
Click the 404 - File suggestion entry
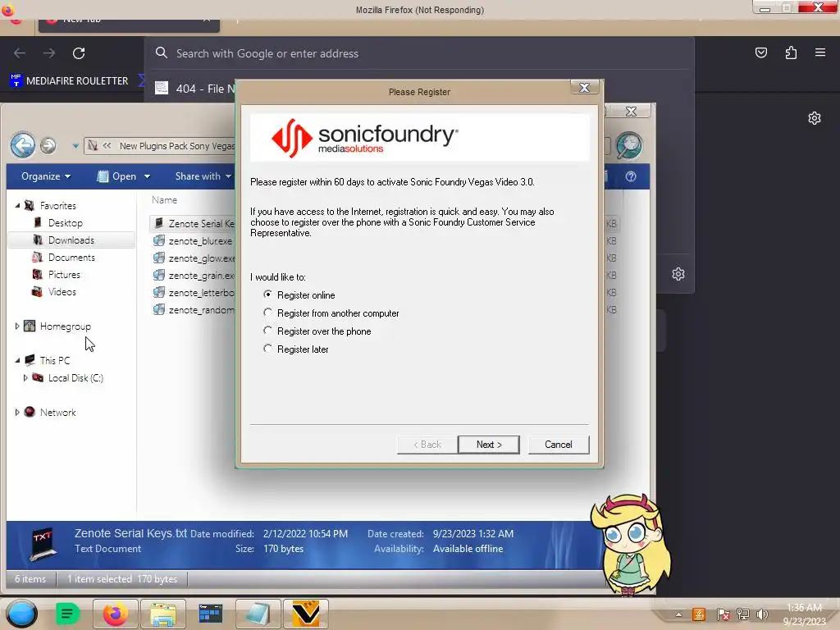tap(195, 89)
